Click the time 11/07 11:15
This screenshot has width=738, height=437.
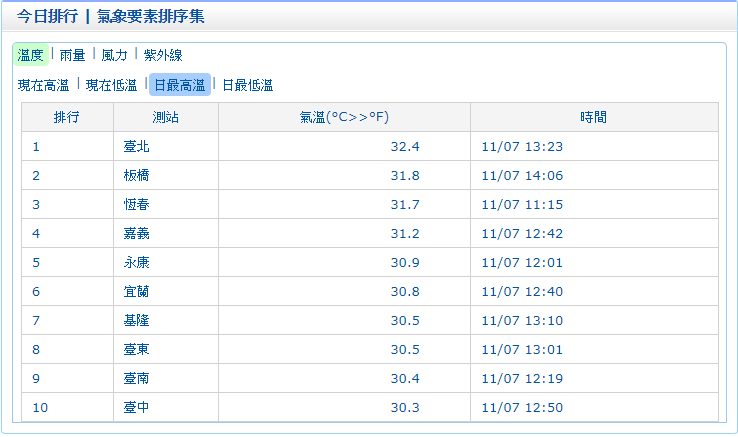click(x=522, y=204)
